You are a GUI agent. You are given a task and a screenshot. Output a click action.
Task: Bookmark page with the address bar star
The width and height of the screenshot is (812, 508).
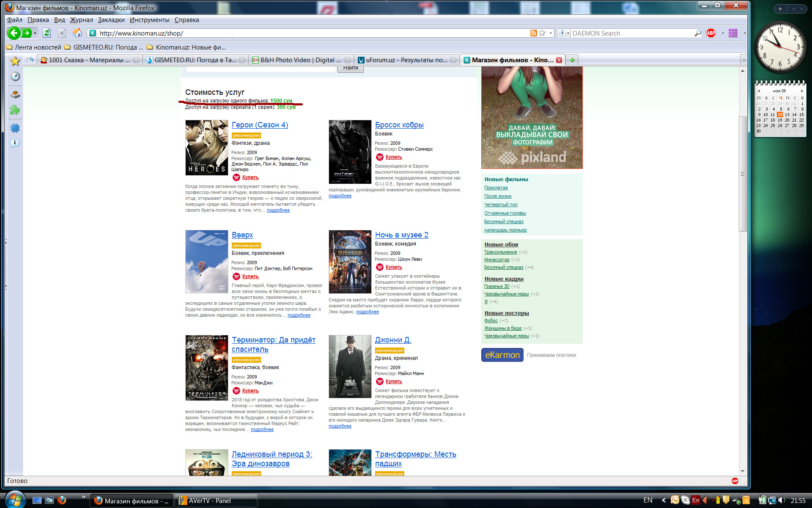click(x=542, y=33)
